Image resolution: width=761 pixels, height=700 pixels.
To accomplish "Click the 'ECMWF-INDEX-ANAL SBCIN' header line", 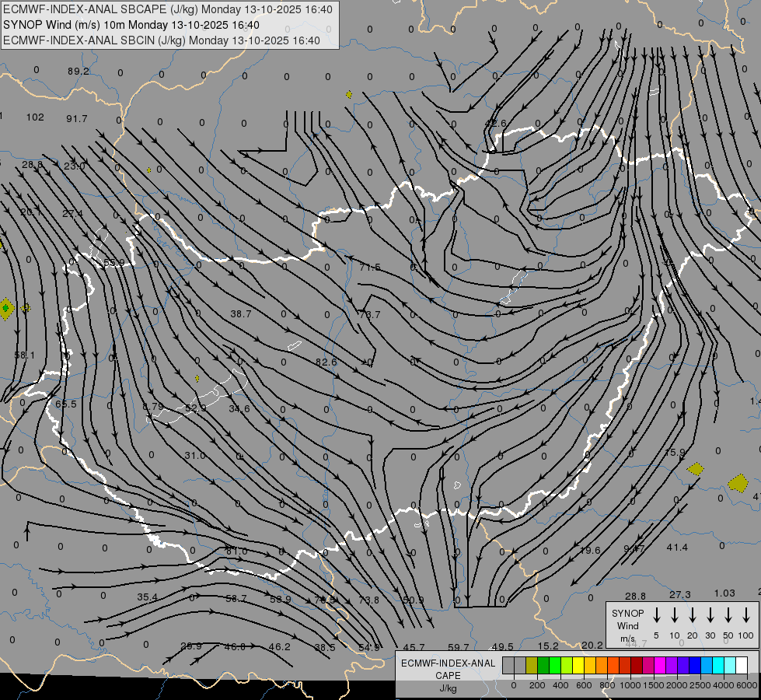I will click(x=162, y=40).
